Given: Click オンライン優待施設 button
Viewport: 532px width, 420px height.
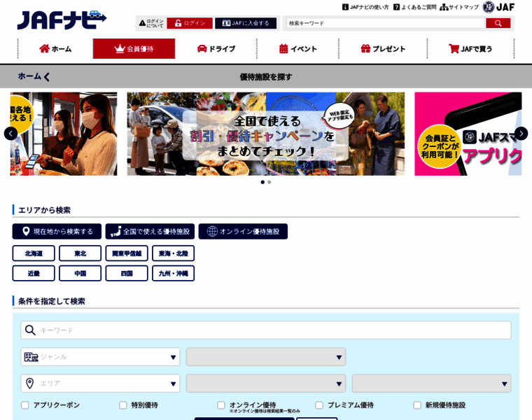Looking at the screenshot, I should (243, 232).
